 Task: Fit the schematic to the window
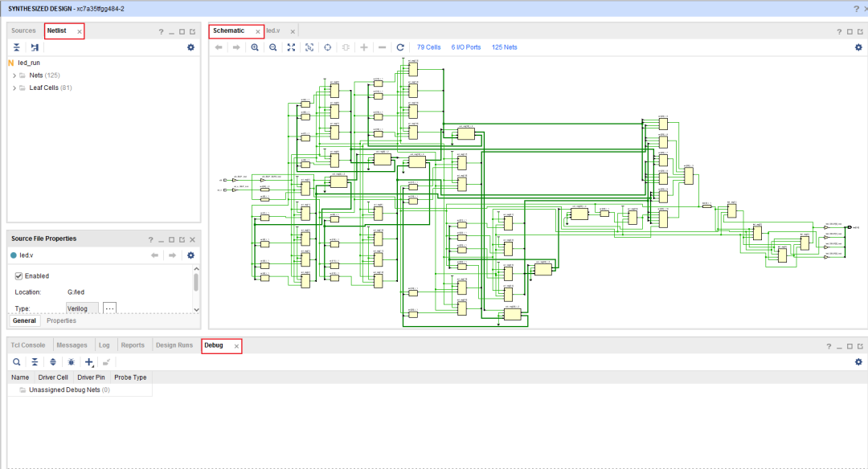point(291,47)
